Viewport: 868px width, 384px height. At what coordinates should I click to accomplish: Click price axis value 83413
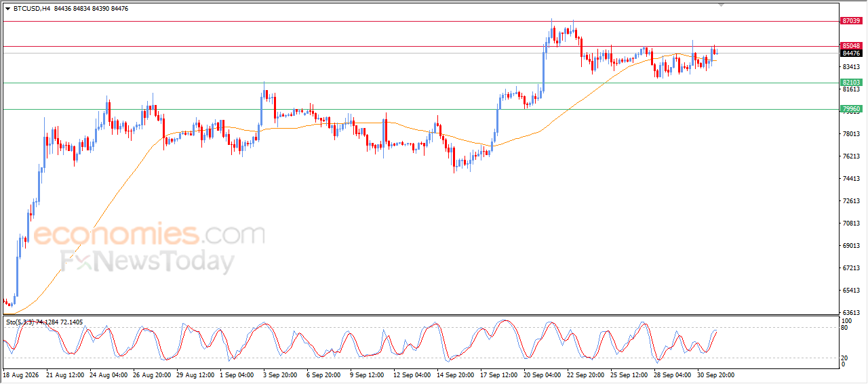click(x=851, y=67)
